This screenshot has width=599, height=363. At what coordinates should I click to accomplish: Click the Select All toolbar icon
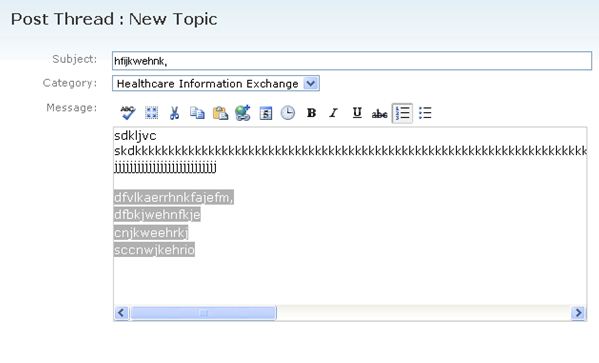(151, 113)
